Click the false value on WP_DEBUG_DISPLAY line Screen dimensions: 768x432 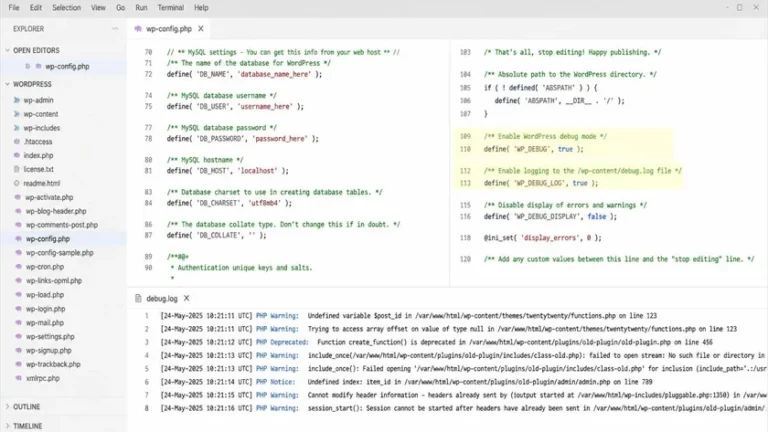[x=597, y=216]
